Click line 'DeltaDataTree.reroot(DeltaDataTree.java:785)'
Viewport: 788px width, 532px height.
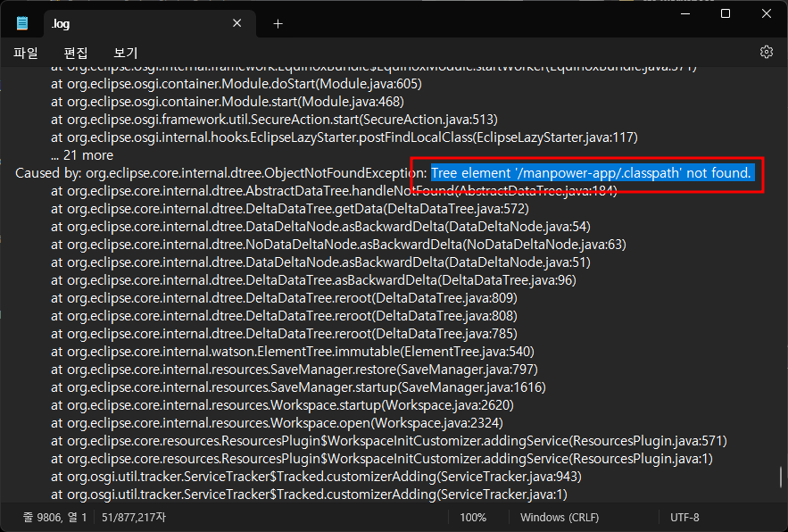tap(284, 334)
